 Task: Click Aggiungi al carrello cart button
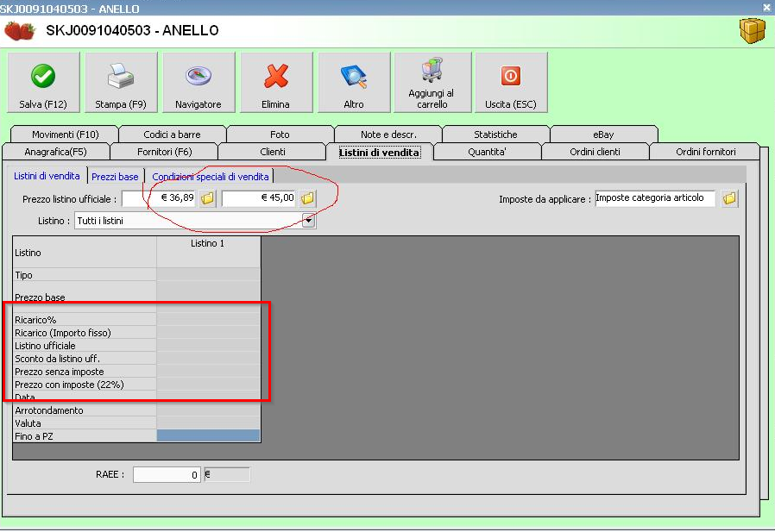point(432,83)
